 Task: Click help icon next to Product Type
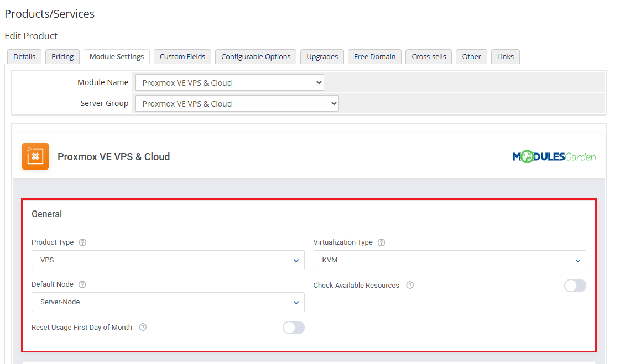pyautogui.click(x=82, y=242)
